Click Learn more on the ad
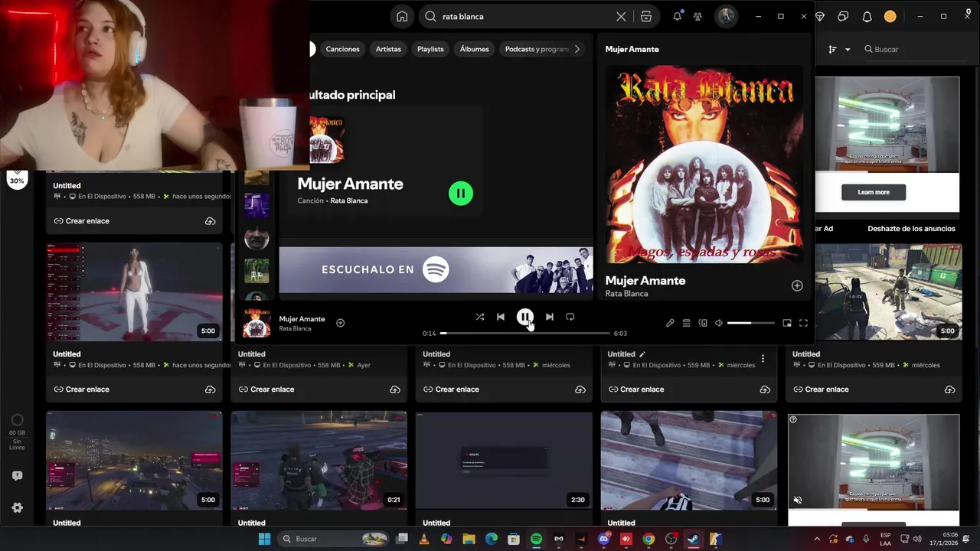This screenshot has height=551, width=980. 874,192
